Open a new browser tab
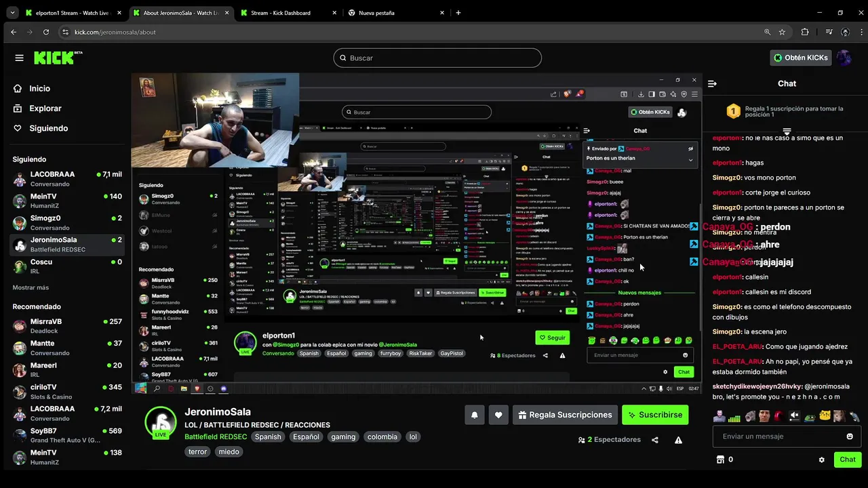 (458, 13)
